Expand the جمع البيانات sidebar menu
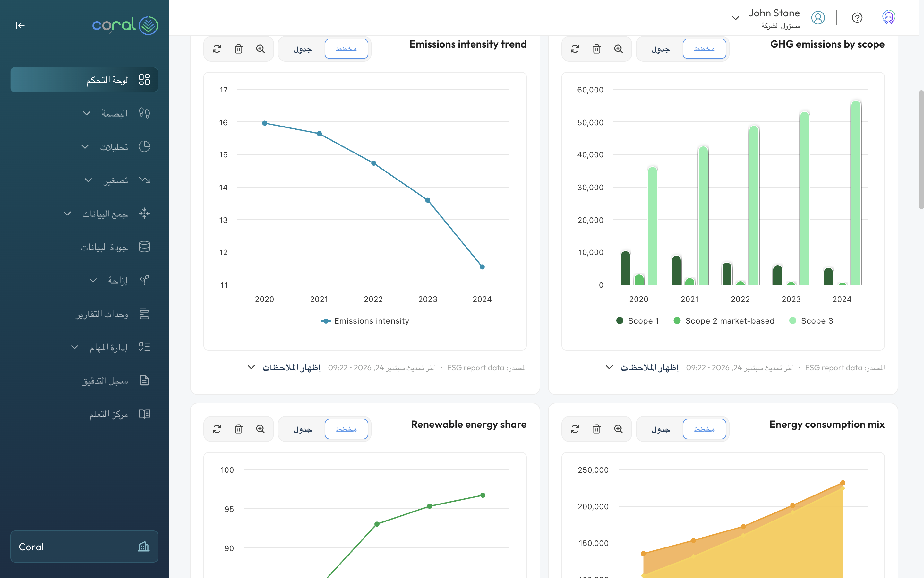 84,213
